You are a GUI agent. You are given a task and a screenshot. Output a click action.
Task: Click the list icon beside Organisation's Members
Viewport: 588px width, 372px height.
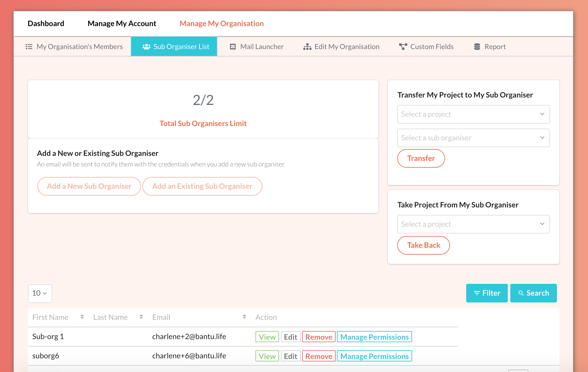29,47
